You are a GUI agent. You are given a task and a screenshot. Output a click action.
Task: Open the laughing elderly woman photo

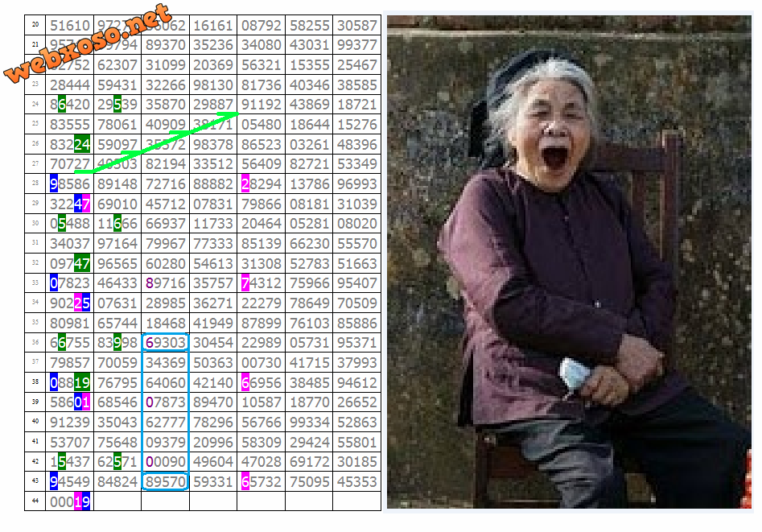[568, 262]
